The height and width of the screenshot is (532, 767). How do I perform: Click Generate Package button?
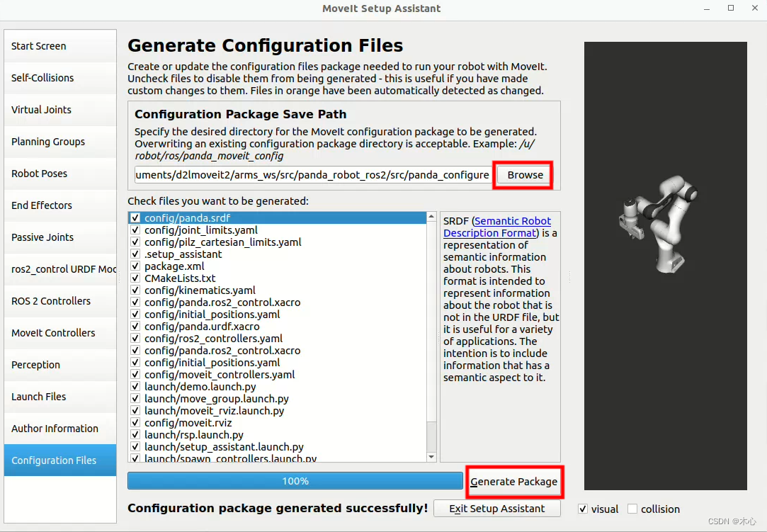click(513, 482)
